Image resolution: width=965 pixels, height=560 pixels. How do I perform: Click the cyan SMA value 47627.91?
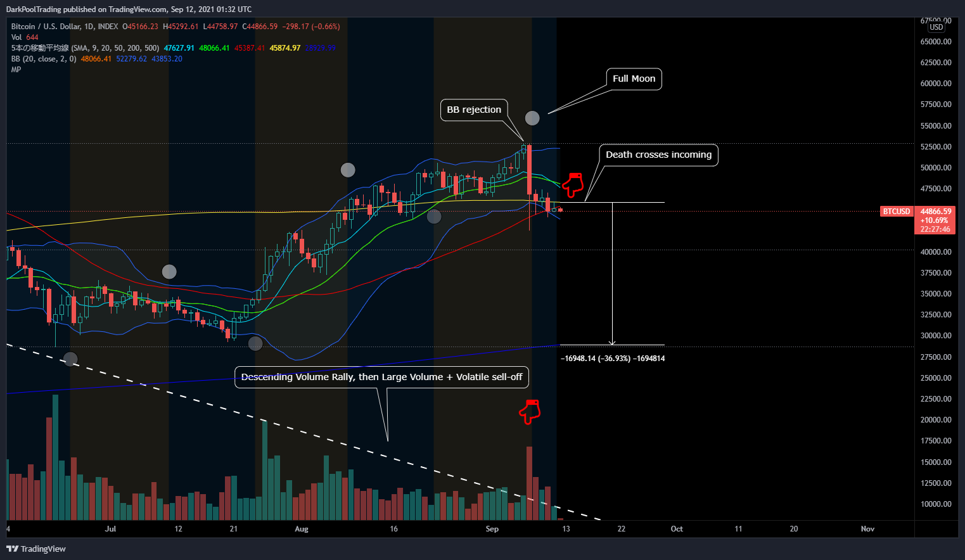(x=179, y=48)
